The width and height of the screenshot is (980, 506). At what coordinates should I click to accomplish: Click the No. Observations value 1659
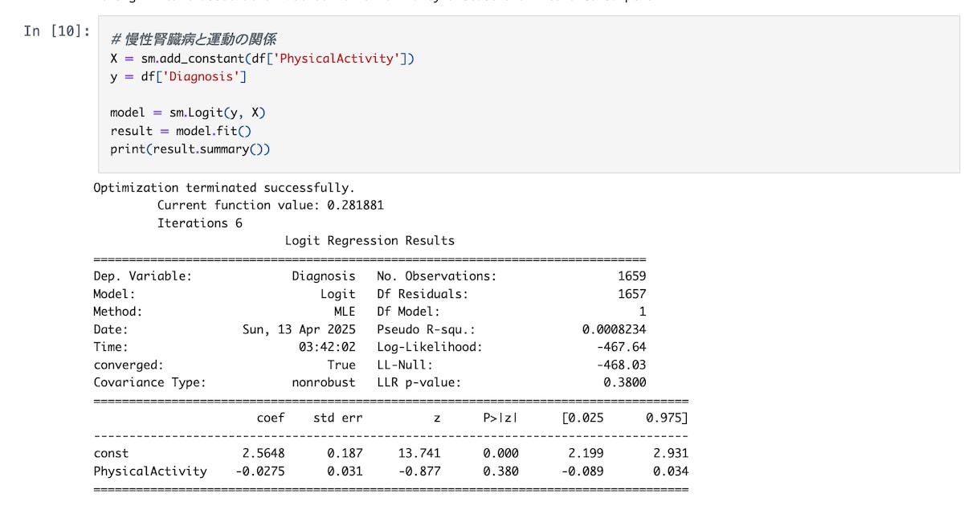632,276
